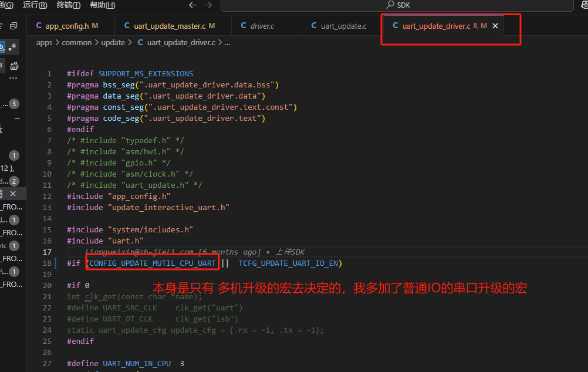Open the 帮助(H) menu
588x372 pixels.
pos(103,5)
